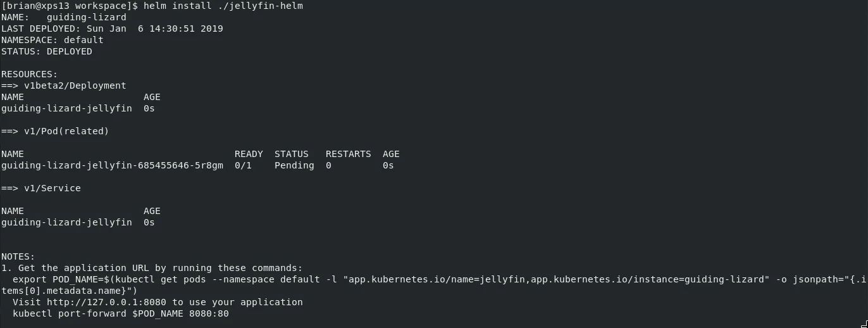Click the RESTARTS column header
868x328 pixels.
349,154
